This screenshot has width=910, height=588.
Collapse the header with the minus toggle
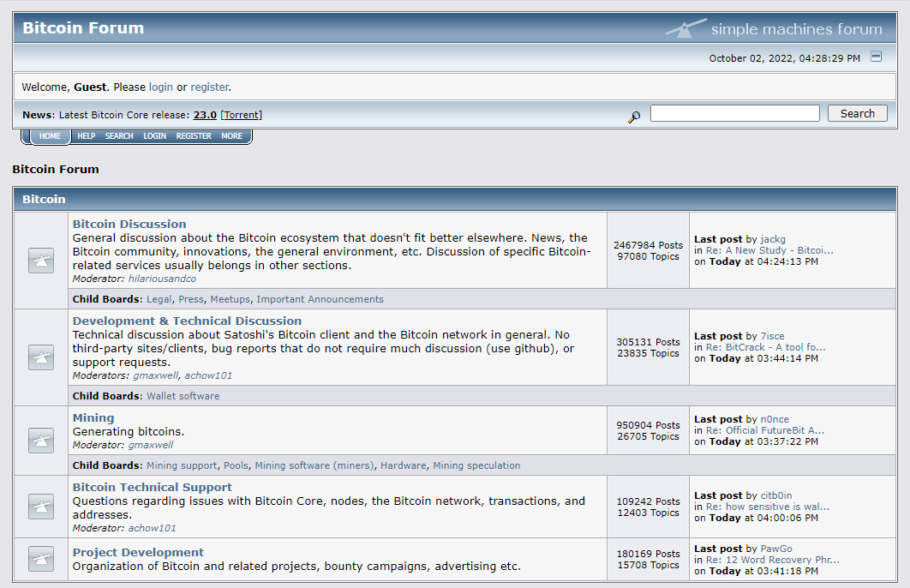pos(876,57)
